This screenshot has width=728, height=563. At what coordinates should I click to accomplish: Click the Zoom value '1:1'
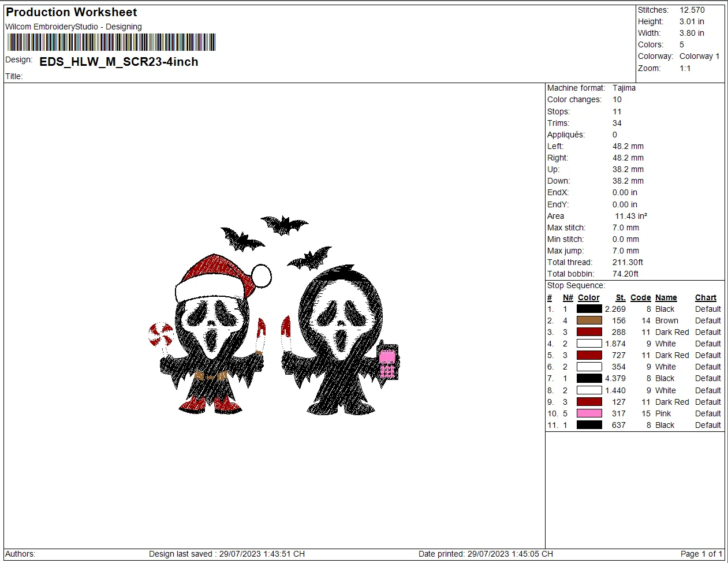click(685, 68)
